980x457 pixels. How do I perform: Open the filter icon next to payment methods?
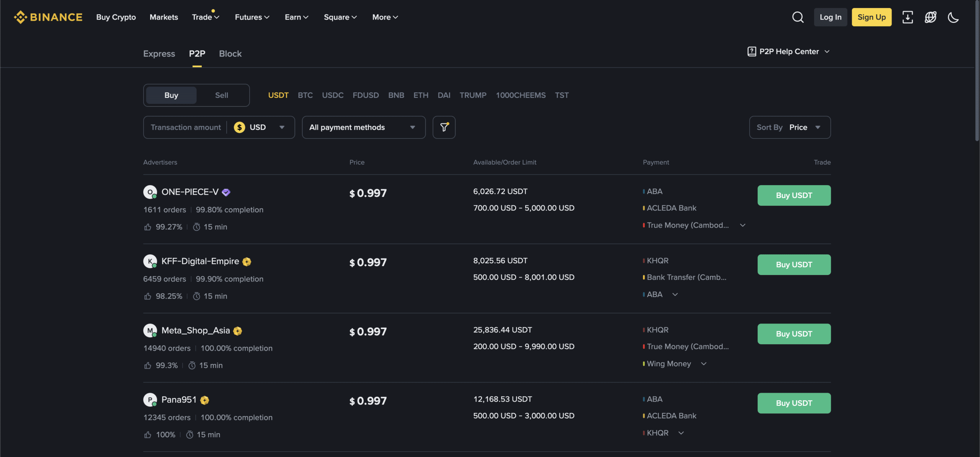click(444, 127)
